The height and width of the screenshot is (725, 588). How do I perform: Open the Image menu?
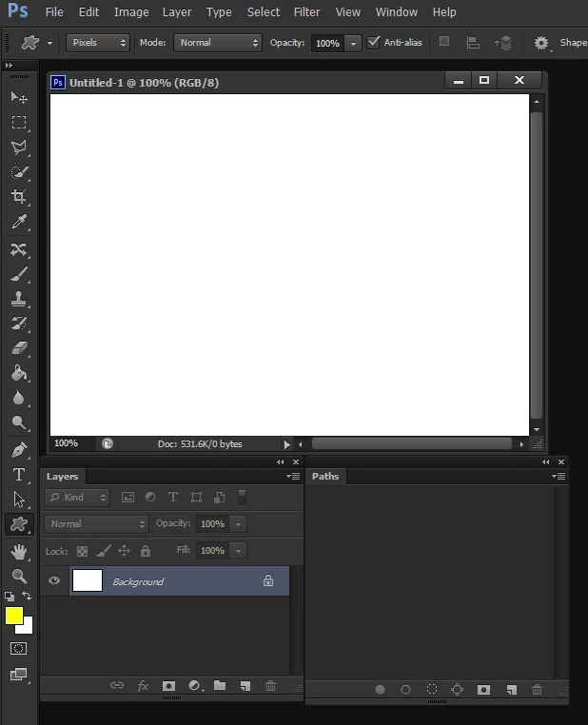131,12
